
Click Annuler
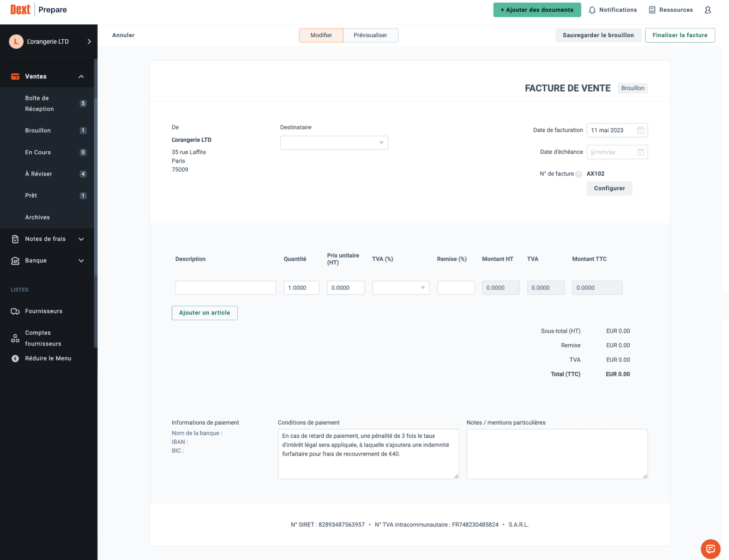tap(123, 35)
